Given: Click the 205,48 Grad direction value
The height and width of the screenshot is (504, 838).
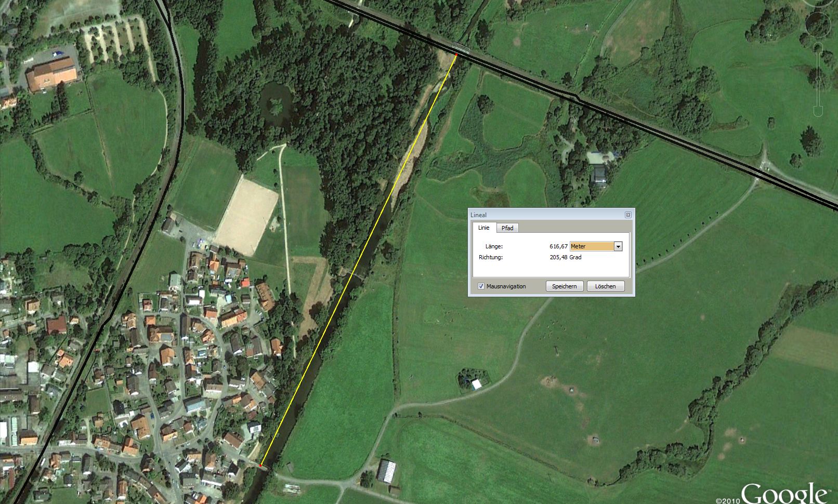Looking at the screenshot, I should [566, 257].
